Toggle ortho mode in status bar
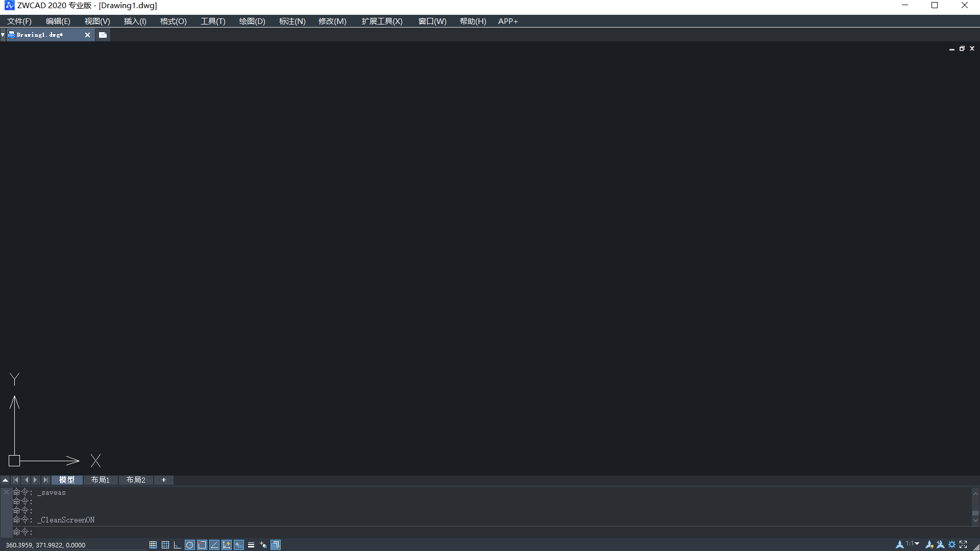980x551 pixels. click(177, 545)
